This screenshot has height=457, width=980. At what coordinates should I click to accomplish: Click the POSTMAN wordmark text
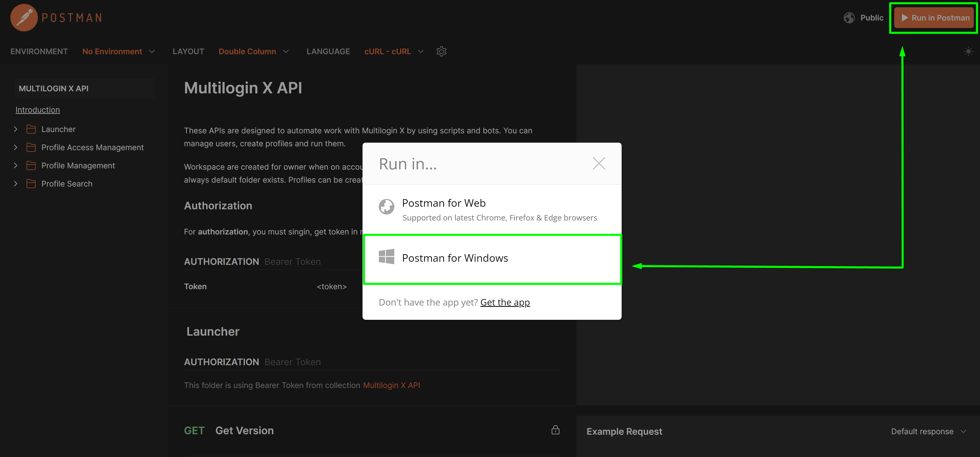(72, 18)
